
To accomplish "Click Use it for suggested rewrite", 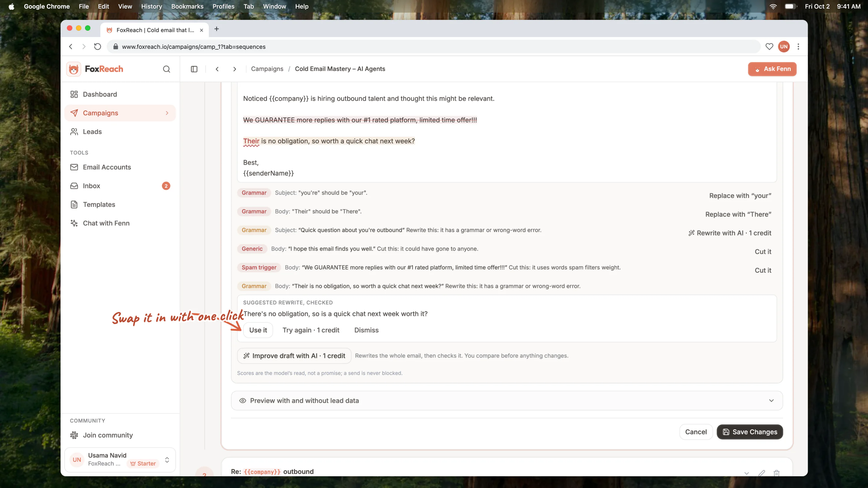I will pos(258,330).
